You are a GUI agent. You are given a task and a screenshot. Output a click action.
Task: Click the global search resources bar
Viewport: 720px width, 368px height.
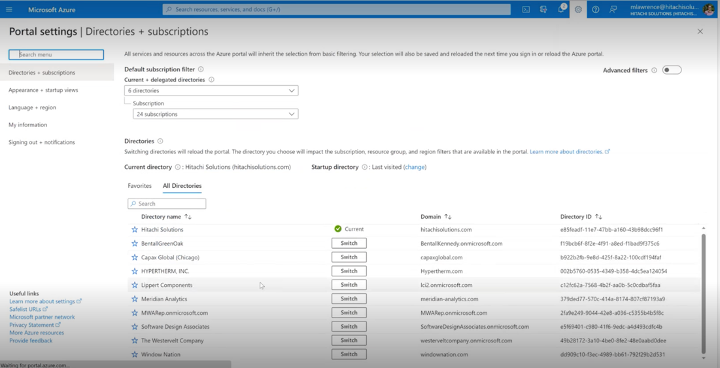click(337, 9)
